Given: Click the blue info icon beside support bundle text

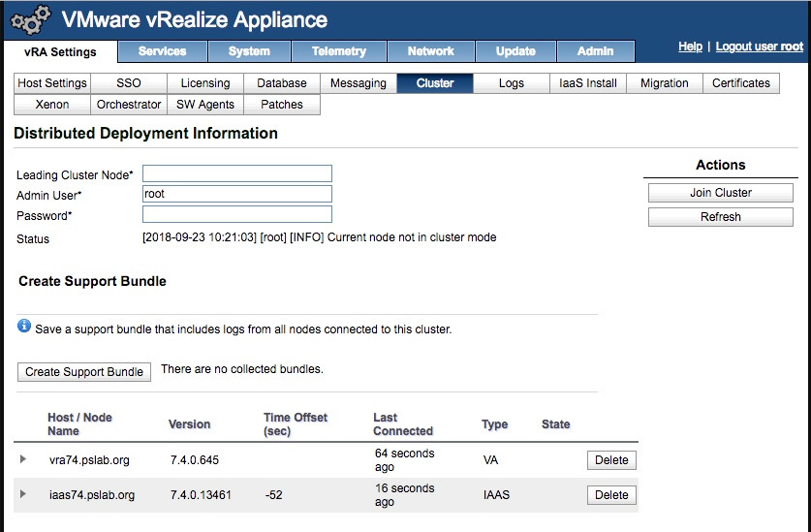Looking at the screenshot, I should point(24,326).
